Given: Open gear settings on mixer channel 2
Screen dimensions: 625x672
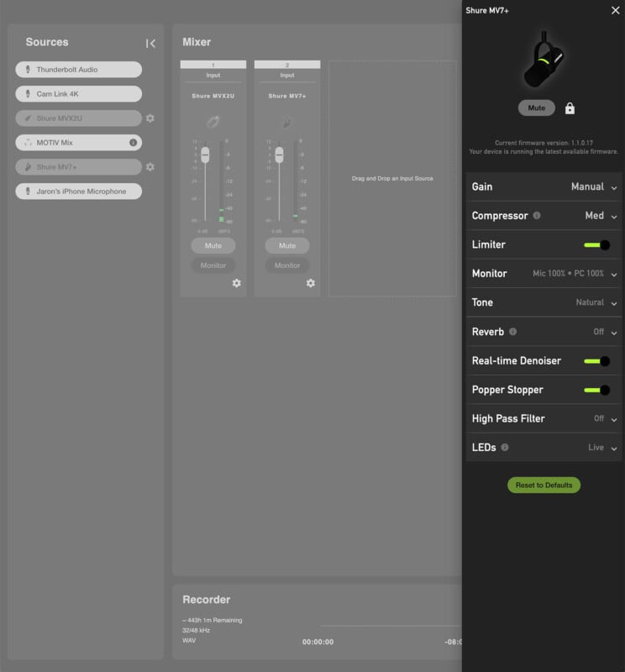Looking at the screenshot, I should (x=310, y=283).
